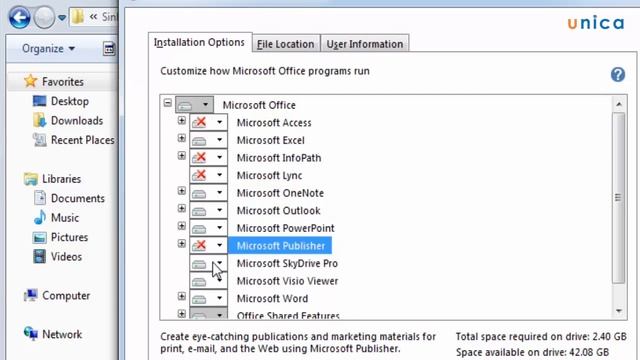Select Microsoft InfoPath in the tree
The width and height of the screenshot is (640, 360).
tap(279, 158)
